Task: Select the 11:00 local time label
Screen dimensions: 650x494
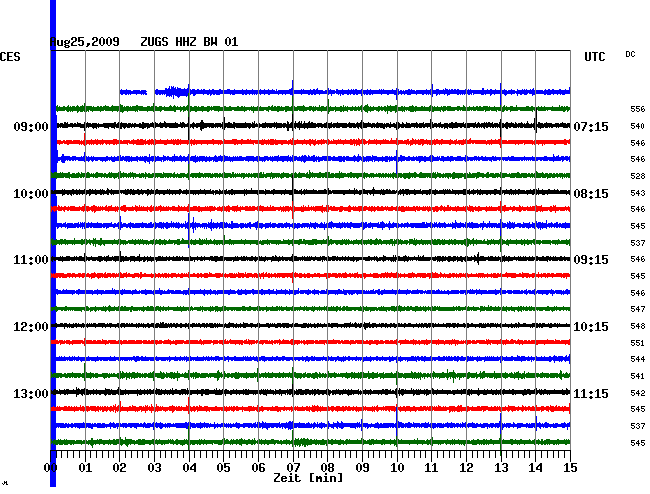Action: tap(31, 260)
